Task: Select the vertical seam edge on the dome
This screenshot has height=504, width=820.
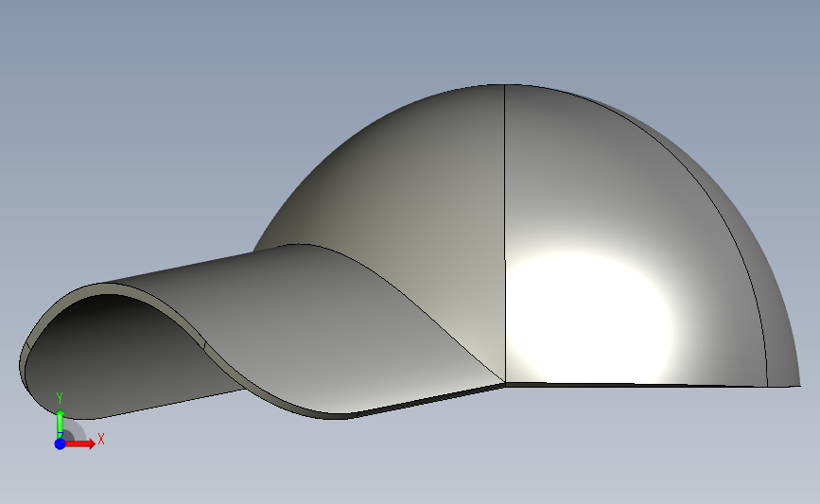Action: 505,235
